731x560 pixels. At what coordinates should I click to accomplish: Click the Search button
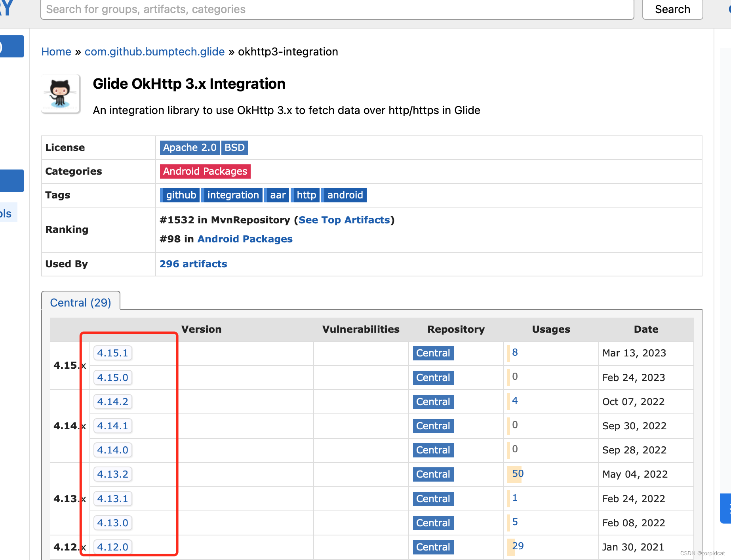coord(672,9)
